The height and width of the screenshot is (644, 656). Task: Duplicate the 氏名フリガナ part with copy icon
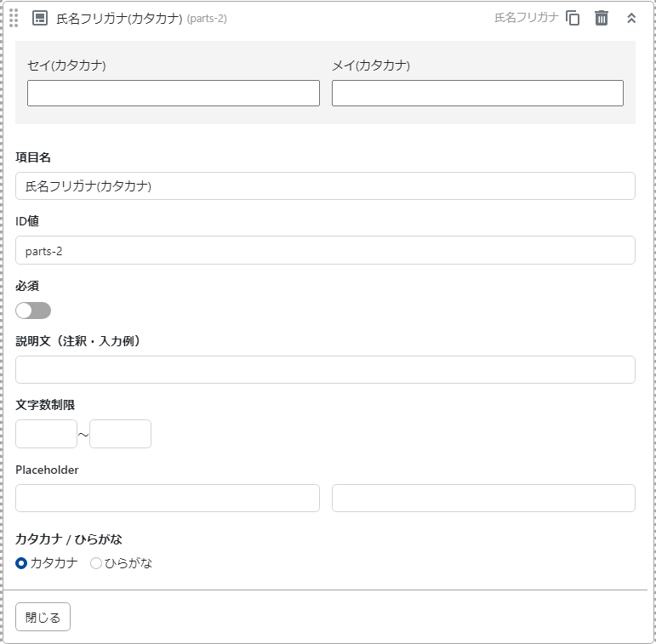point(573,18)
